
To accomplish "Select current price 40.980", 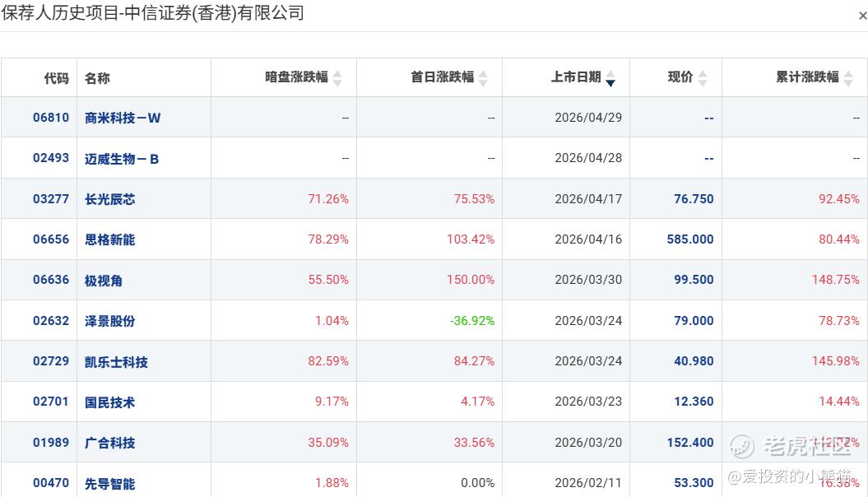I will [x=694, y=361].
